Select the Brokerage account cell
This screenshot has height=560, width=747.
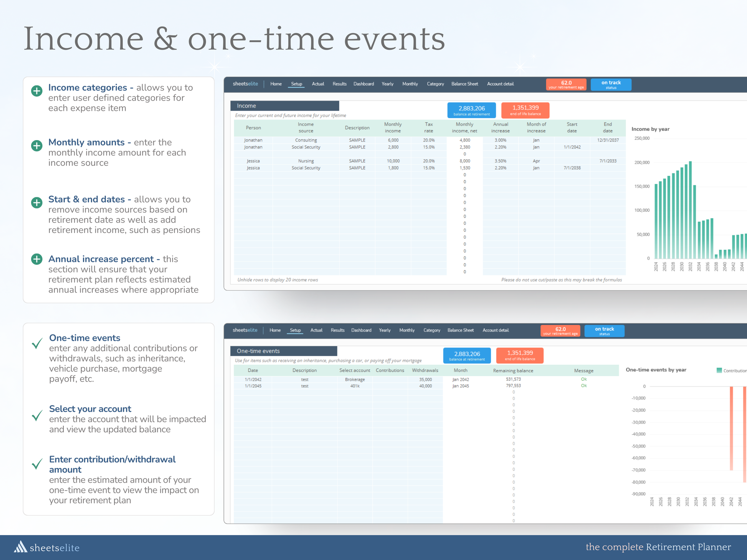coord(355,379)
